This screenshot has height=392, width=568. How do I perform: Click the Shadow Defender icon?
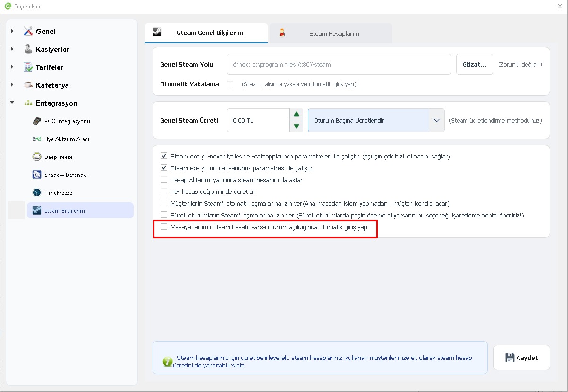click(x=36, y=175)
